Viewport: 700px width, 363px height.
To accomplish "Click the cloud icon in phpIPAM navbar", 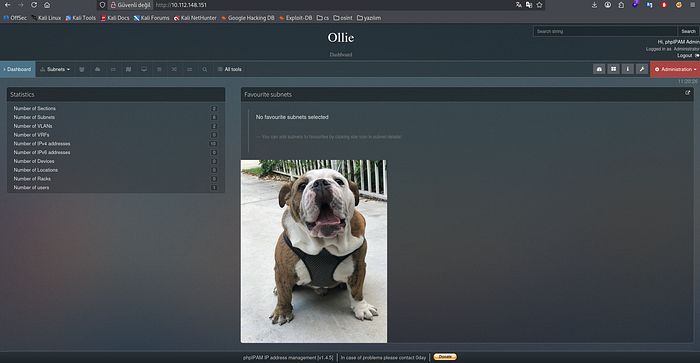I will click(x=97, y=69).
